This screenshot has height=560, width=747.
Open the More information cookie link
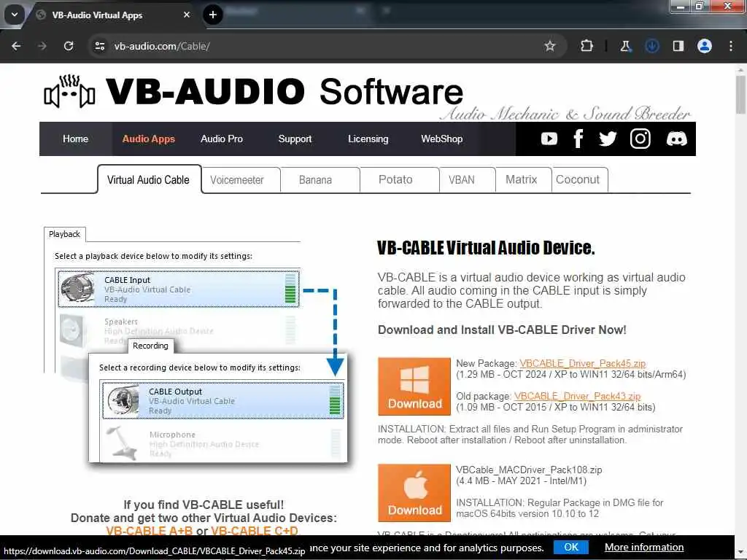[x=644, y=547]
